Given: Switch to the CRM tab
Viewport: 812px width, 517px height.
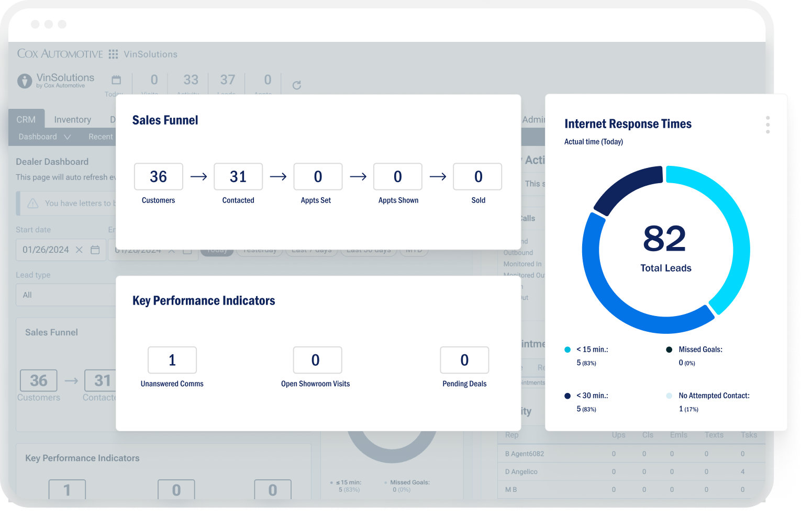Looking at the screenshot, I should point(26,119).
